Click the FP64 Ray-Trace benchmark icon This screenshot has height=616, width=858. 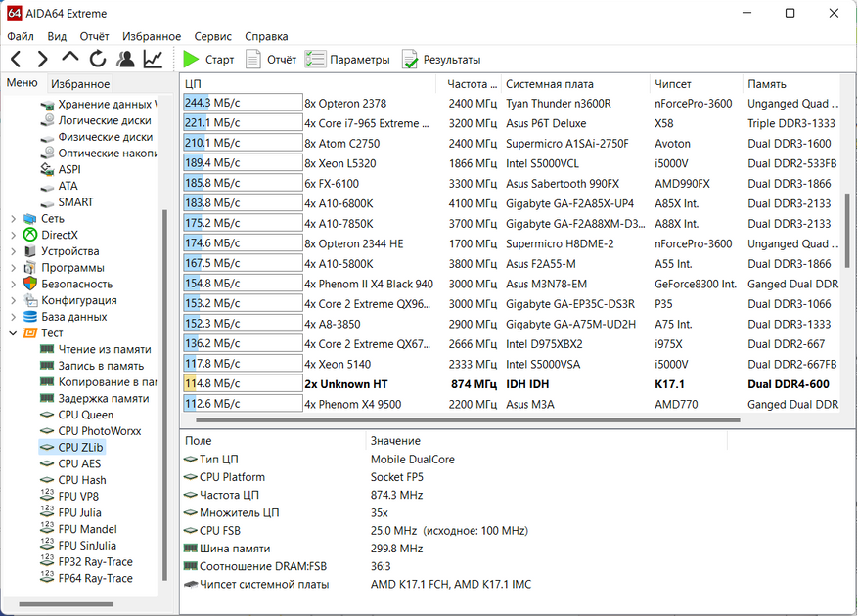[x=47, y=578]
